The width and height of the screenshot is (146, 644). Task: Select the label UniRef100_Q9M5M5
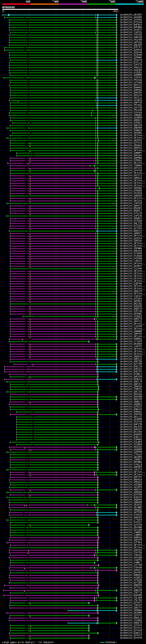pos(131,75)
